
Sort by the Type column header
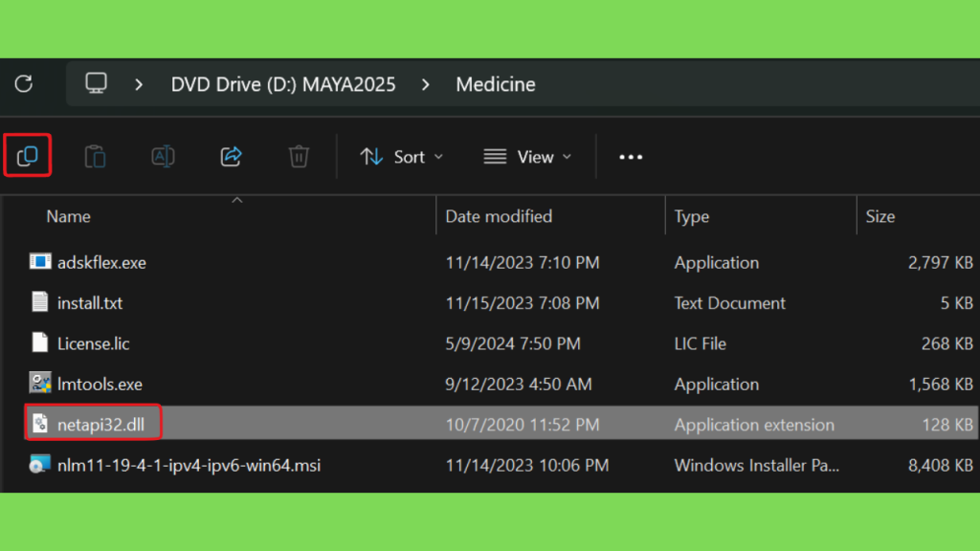tap(692, 216)
